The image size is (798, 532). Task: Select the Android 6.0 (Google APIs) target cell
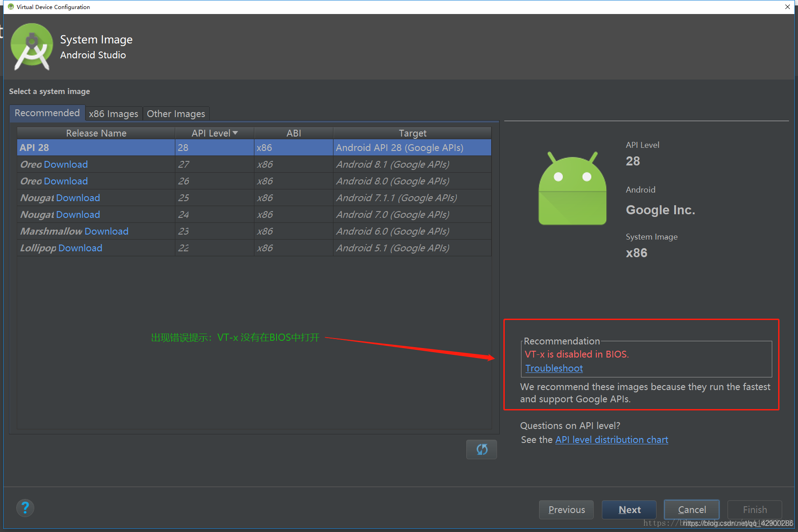pyautogui.click(x=412, y=231)
